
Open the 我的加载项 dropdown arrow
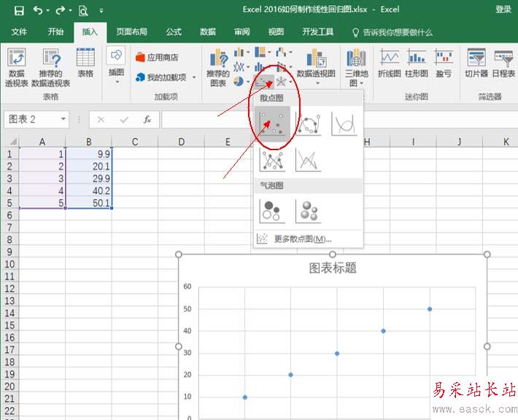[x=194, y=77]
